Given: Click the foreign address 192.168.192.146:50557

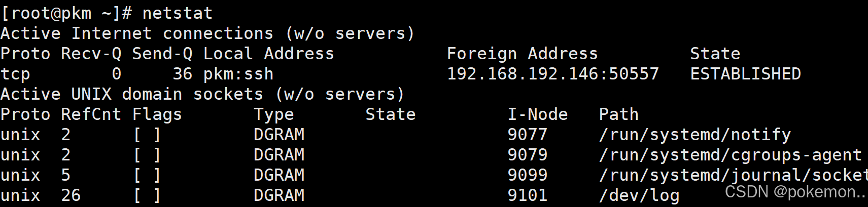Looking at the screenshot, I should 553,74.
